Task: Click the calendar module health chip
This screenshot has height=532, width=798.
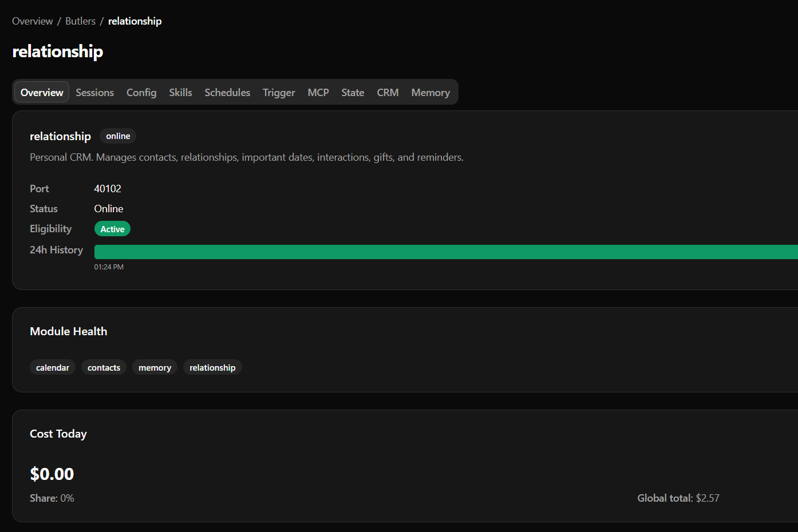Action: tap(53, 367)
